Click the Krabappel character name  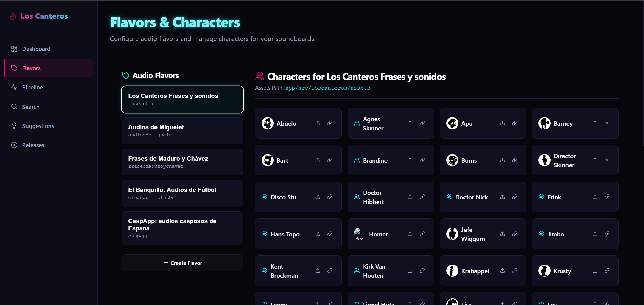(x=475, y=271)
